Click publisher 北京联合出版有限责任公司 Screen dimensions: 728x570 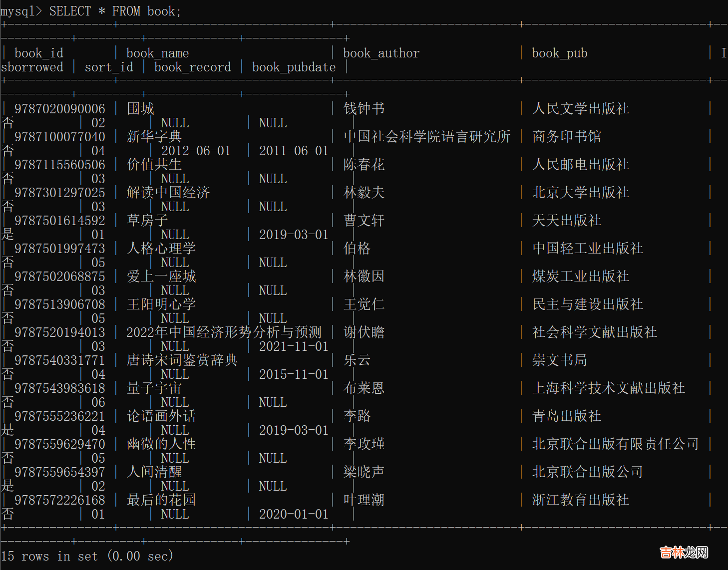coord(616,444)
